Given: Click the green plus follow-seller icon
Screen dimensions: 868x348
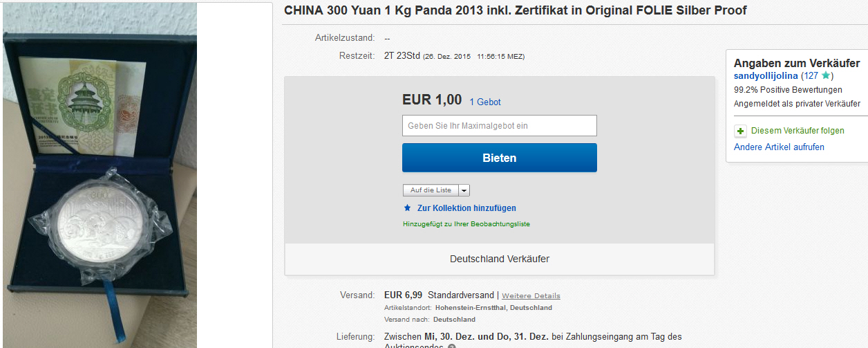Looking at the screenshot, I should [740, 131].
